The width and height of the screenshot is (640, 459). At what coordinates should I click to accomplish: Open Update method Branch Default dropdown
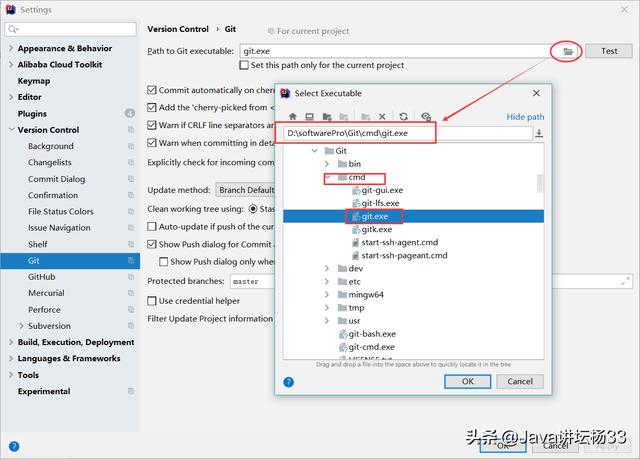point(246,190)
